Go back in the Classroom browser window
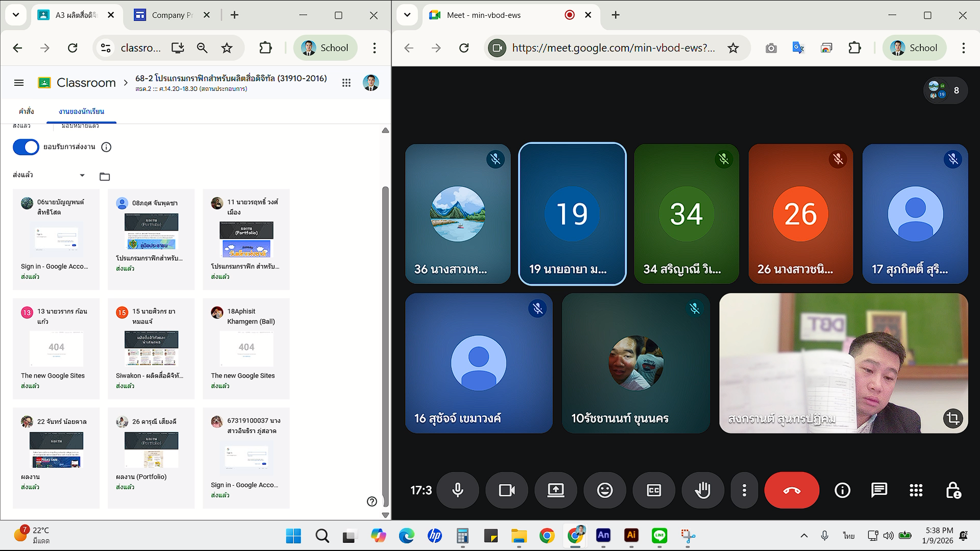Screen dimensions: 980x551 (x=17, y=48)
